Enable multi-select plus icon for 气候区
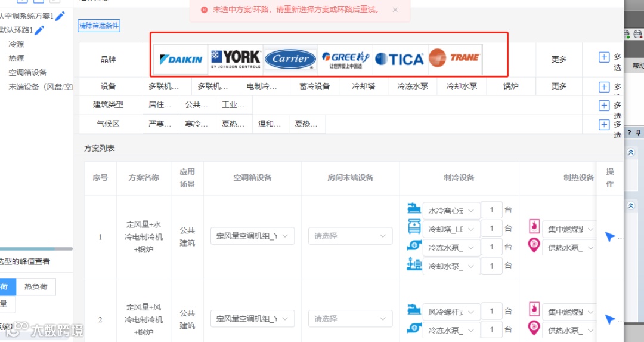This screenshot has height=342, width=644. 603,125
